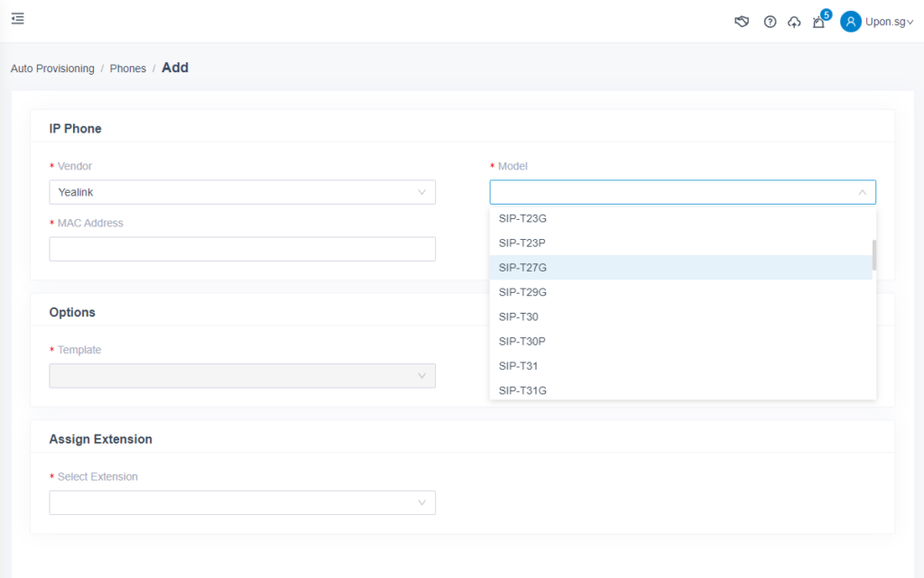Click inside the MAC Address input field

(x=242, y=248)
